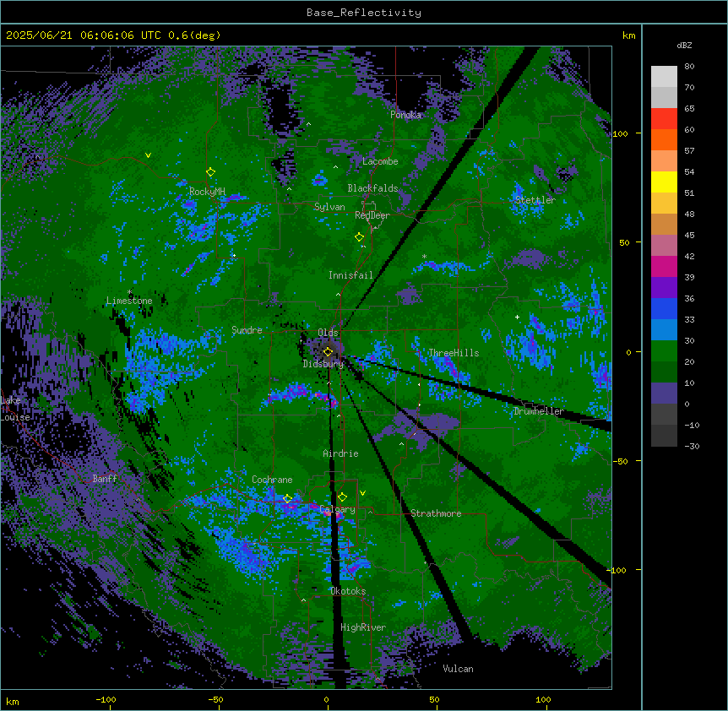Image resolution: width=728 pixels, height=711 pixels.
Task: Click the Banff map label
Action: (x=105, y=479)
